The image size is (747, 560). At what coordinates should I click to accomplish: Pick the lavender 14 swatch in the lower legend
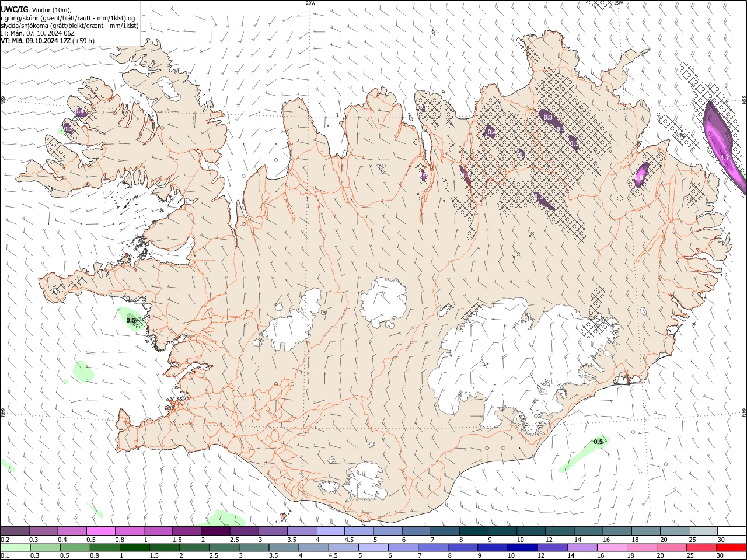click(582, 547)
